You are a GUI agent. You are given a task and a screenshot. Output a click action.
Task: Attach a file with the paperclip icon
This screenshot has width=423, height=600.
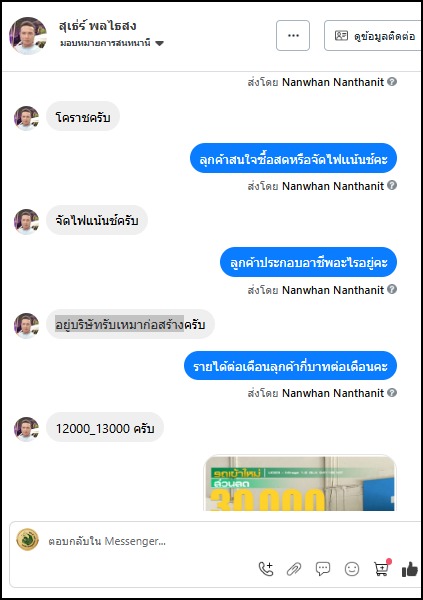coord(294,569)
